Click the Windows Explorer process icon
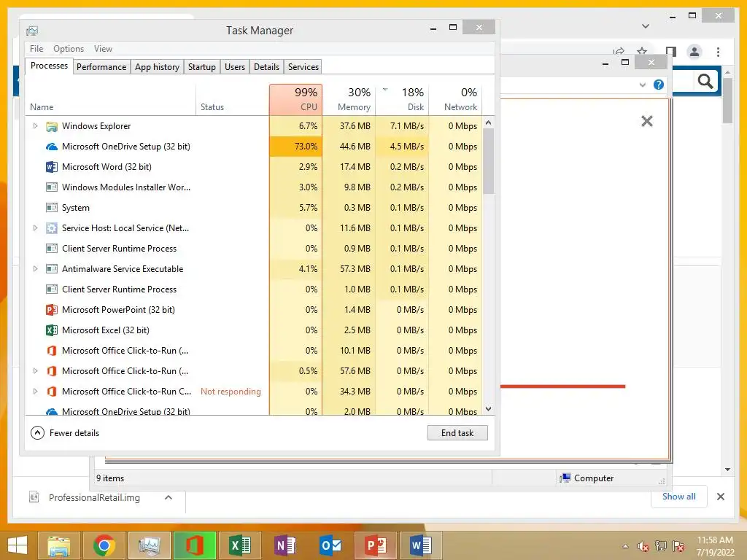The height and width of the screenshot is (560, 747). pos(52,126)
